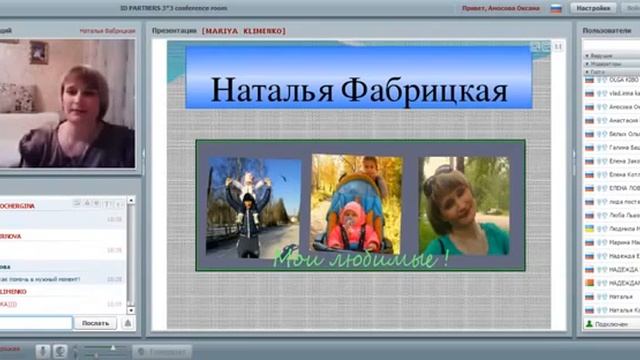
Task: Select user vlad.inna in users list
Action: [x=612, y=93]
